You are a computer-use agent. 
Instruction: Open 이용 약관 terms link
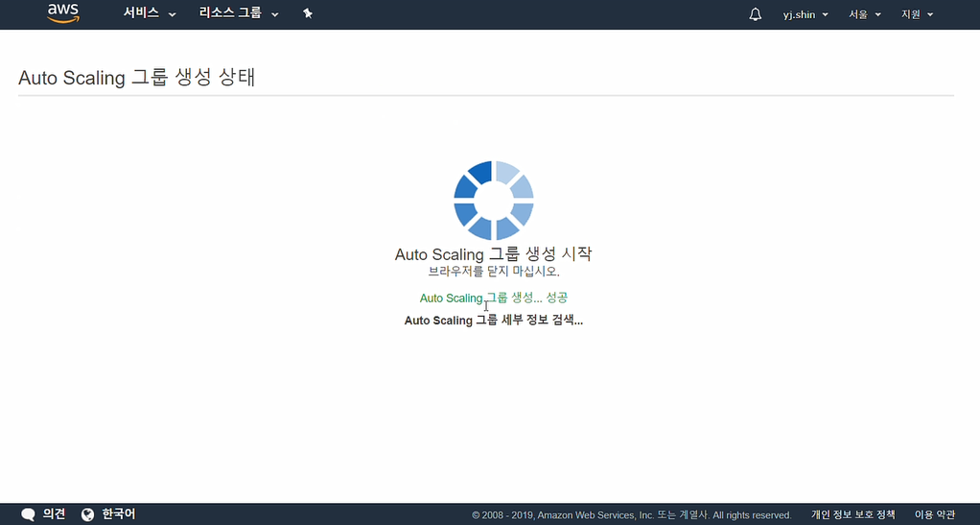(935, 515)
